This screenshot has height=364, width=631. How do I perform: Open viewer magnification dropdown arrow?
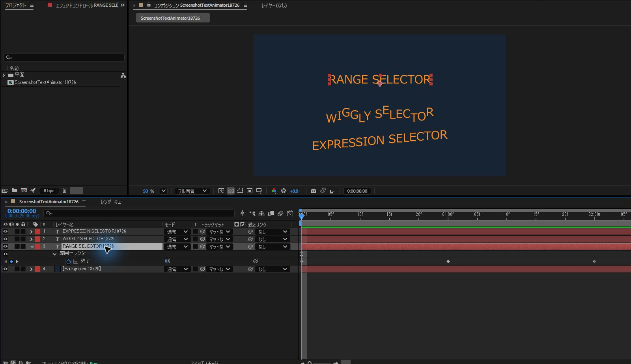click(164, 191)
